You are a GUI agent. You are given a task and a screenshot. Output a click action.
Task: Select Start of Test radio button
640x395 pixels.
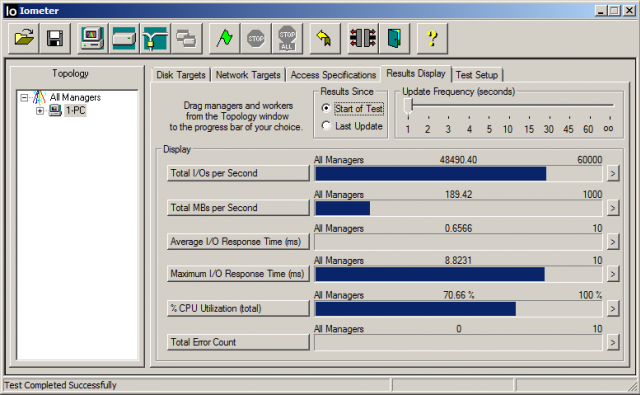click(x=326, y=108)
